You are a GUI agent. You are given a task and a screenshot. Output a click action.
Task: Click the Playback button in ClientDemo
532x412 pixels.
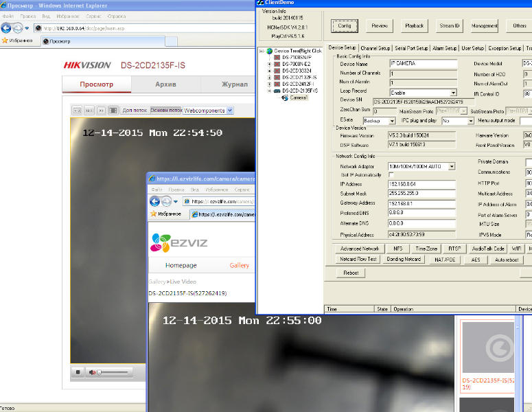[x=414, y=26]
